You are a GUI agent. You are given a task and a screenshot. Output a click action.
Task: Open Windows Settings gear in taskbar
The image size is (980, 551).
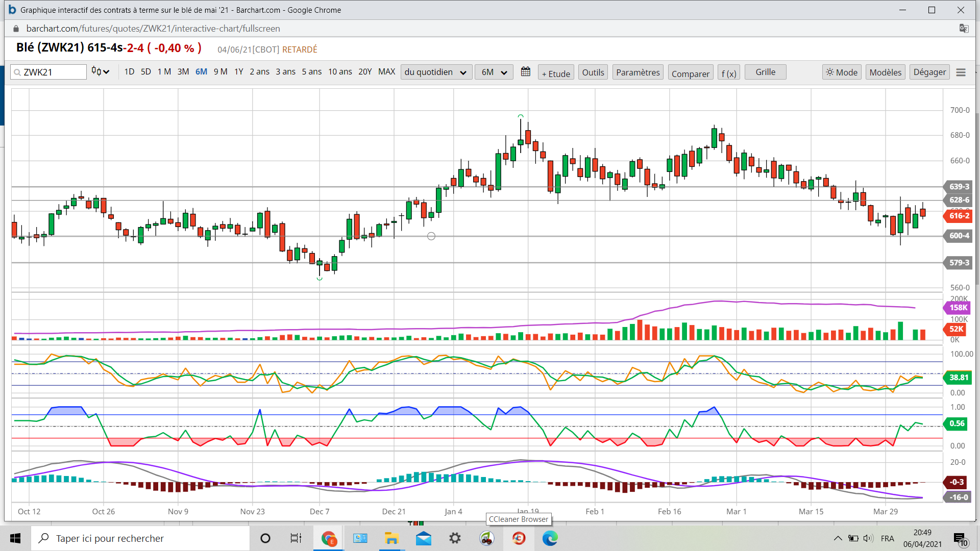(x=454, y=538)
